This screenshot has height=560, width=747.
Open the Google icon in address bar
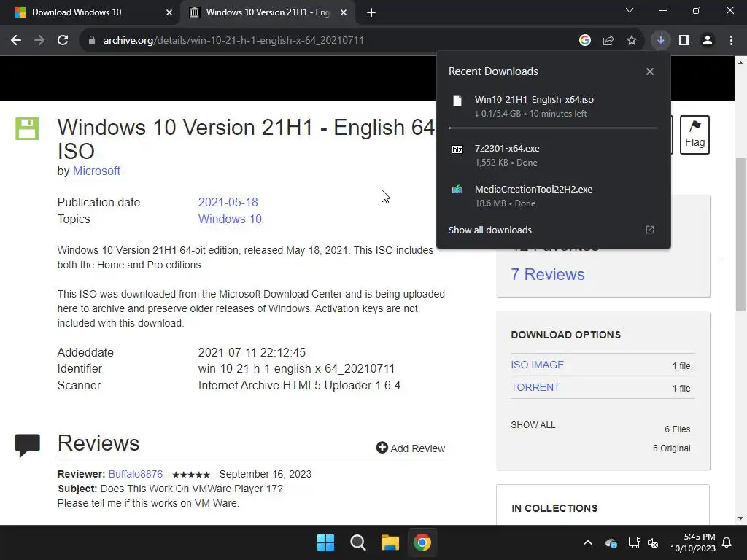584,41
